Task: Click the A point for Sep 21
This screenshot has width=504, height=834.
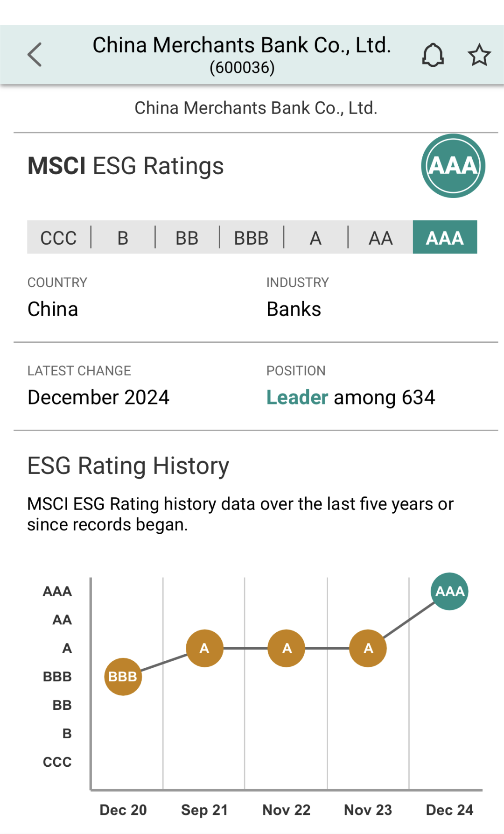Action: pyautogui.click(x=204, y=648)
